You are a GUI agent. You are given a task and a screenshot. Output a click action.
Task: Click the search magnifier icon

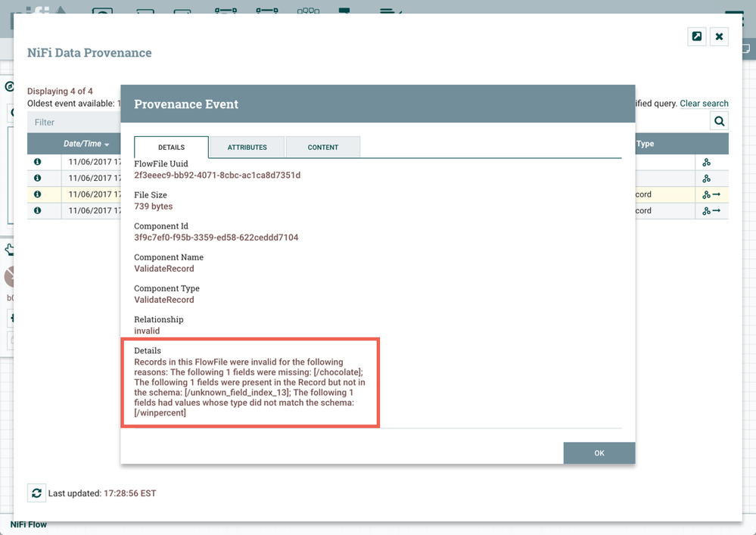[719, 120]
